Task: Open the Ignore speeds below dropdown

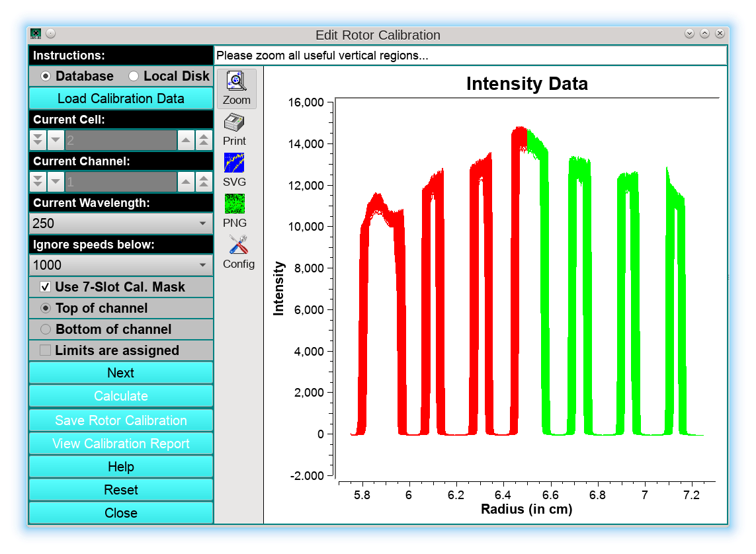Action: click(120, 265)
